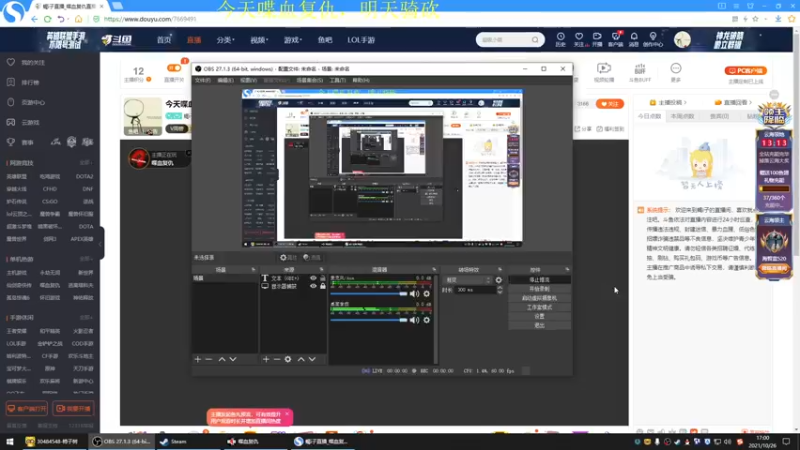Image resolution: width=800 pixels, height=450 pixels.
Task: Undock the Audio Mixer panel via header icon
Action: (434, 269)
